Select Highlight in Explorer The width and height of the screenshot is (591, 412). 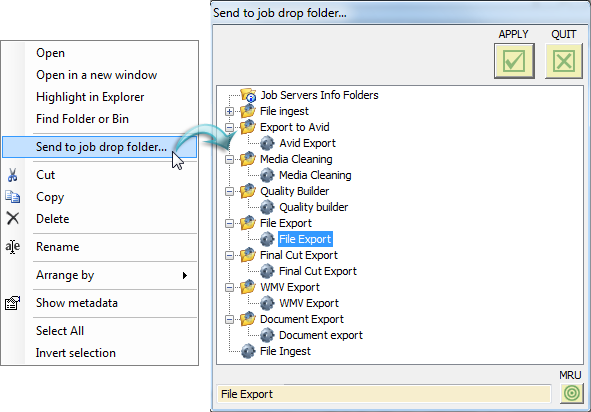coord(90,97)
